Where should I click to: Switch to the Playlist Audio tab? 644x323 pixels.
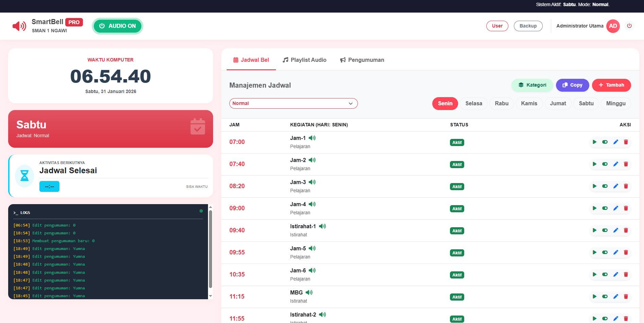(x=304, y=60)
